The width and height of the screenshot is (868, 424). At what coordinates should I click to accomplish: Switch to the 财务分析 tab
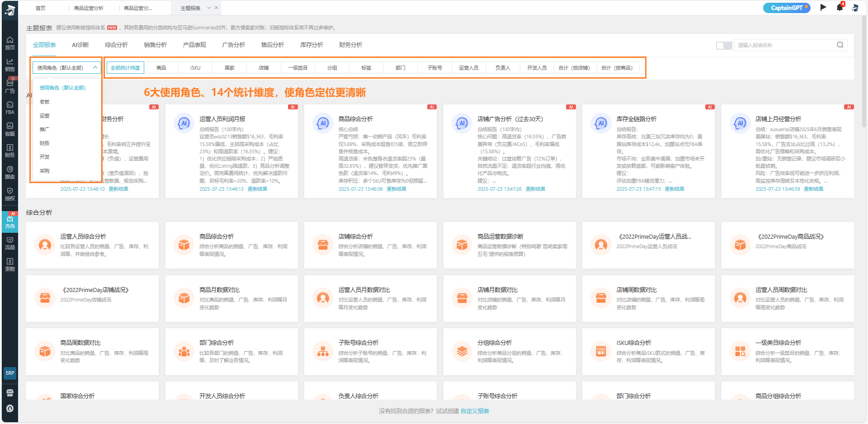[351, 45]
